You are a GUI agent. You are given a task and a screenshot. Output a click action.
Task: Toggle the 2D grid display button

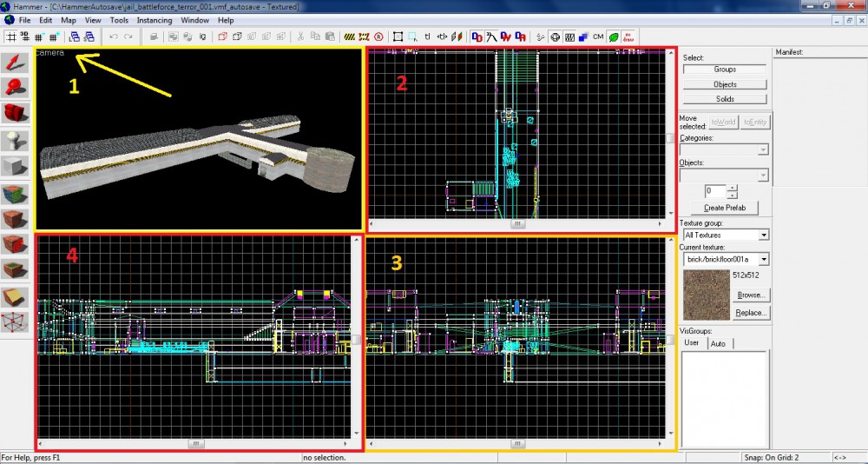click(x=11, y=36)
